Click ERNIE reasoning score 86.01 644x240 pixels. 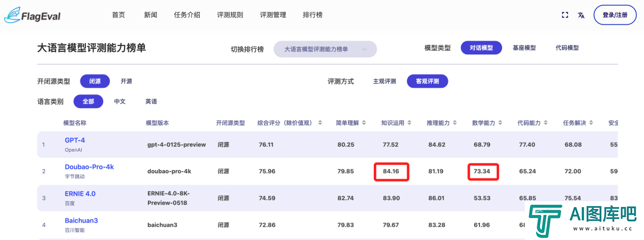pos(436,198)
